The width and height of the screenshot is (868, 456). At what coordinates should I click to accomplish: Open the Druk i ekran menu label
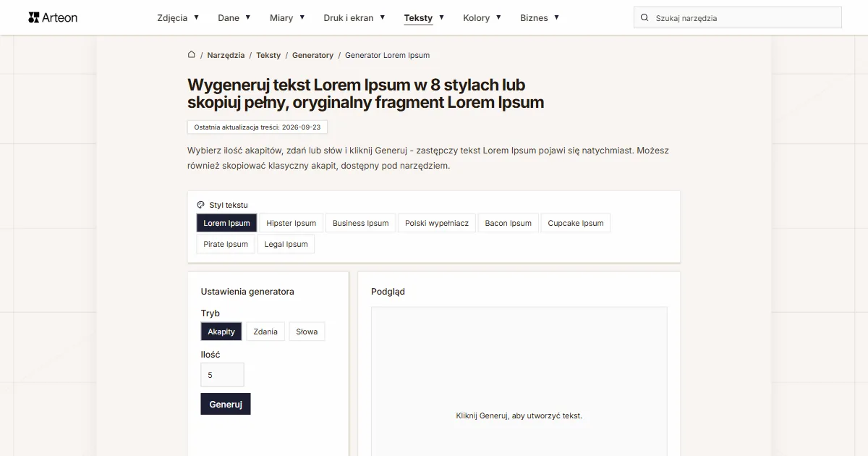tap(349, 18)
